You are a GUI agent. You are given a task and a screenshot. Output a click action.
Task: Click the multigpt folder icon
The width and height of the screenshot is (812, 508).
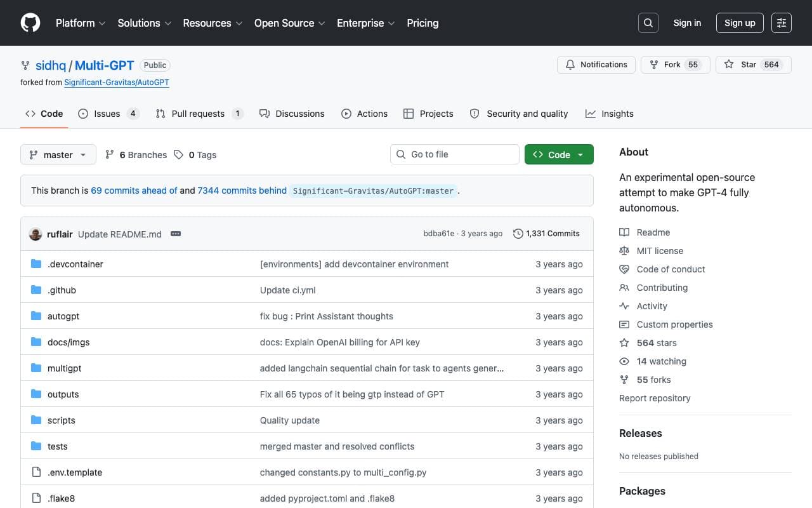point(36,368)
